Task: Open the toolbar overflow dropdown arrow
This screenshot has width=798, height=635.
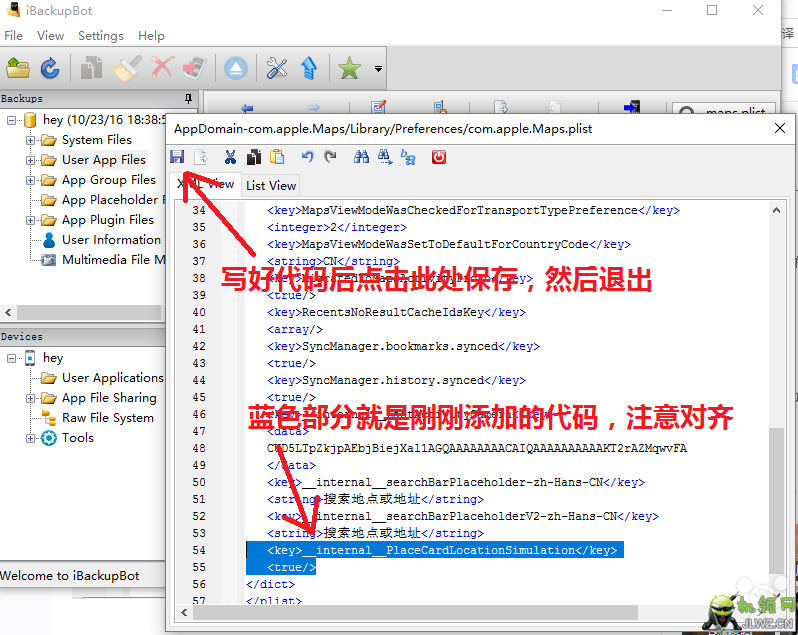Action: point(378,68)
